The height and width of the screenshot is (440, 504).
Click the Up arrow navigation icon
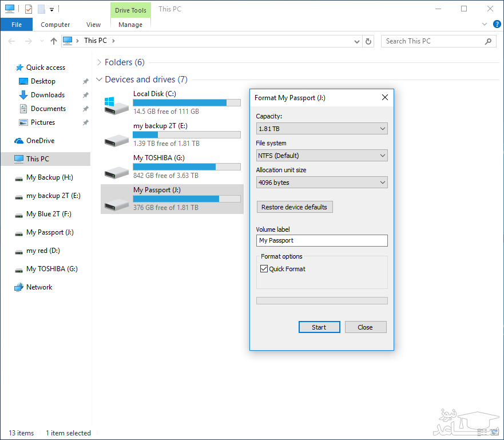tap(54, 41)
